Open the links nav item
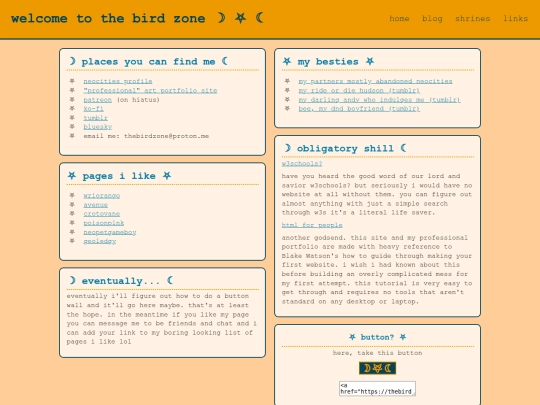540x405 pixels. (x=515, y=19)
